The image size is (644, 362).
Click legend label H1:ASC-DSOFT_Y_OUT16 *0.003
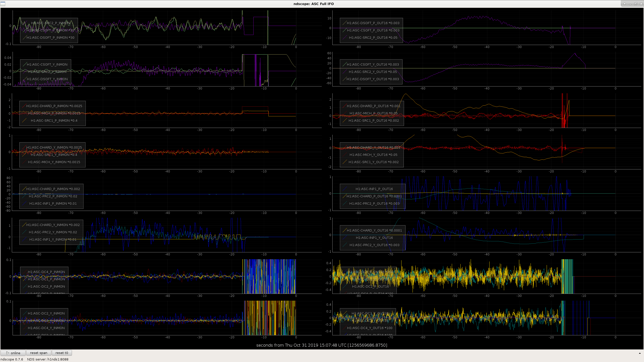[373, 79]
